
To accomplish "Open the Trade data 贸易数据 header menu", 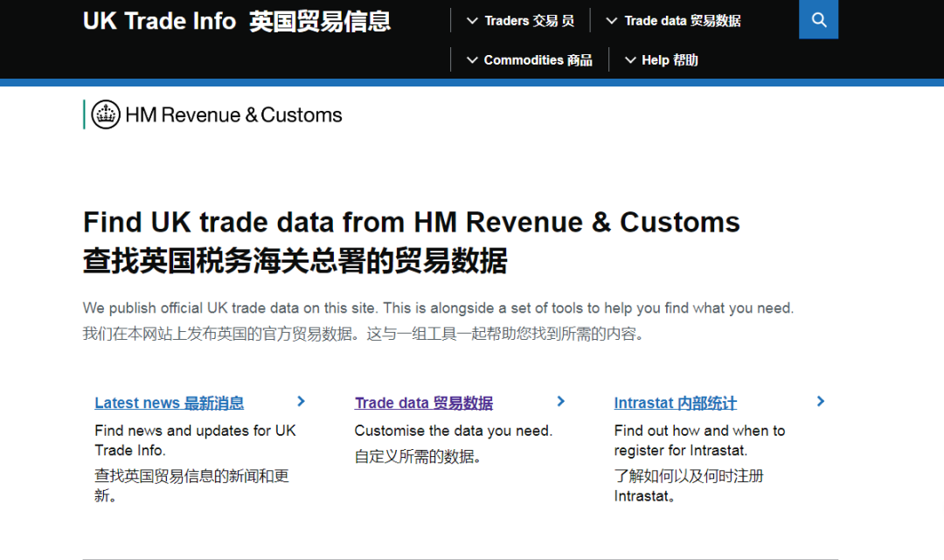I will click(683, 21).
